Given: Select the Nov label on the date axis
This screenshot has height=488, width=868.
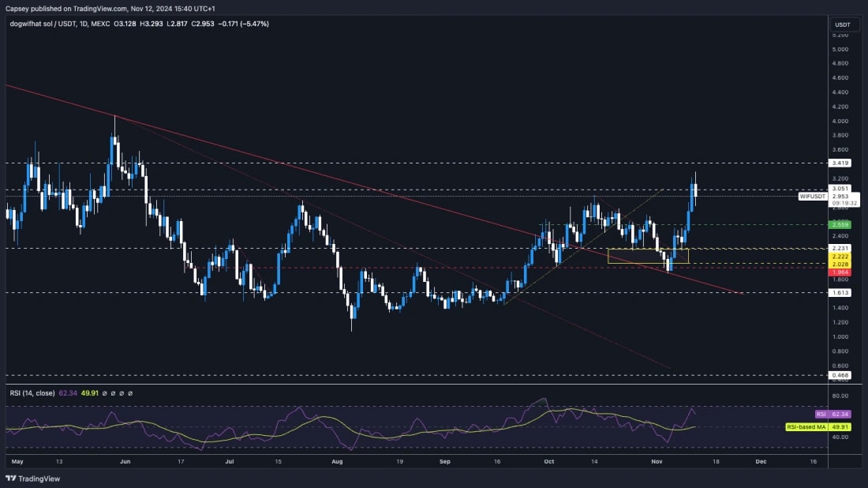Looking at the screenshot, I should click(657, 463).
